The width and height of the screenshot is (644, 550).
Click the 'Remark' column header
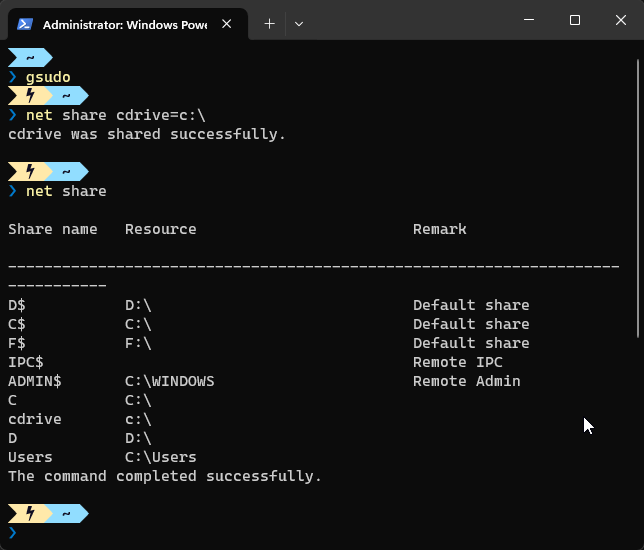tap(440, 229)
